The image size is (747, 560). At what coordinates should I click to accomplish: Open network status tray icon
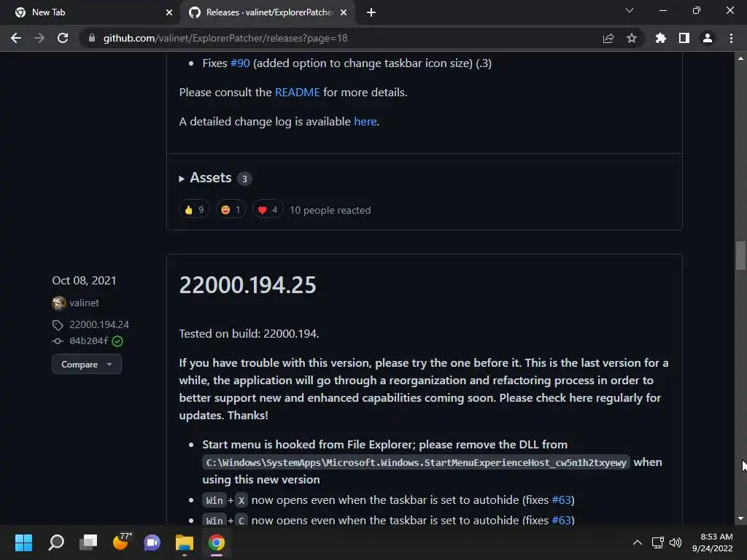click(658, 542)
